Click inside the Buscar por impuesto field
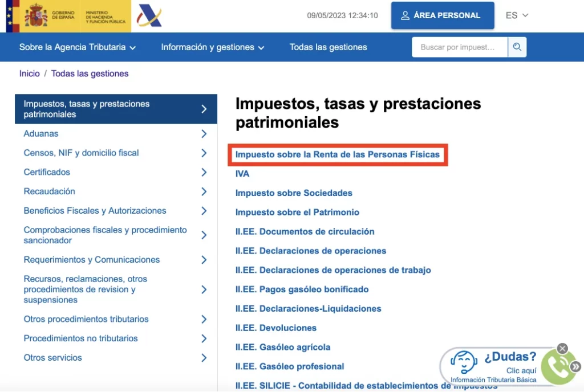Screen dimensions: 584x392 [x=459, y=47]
